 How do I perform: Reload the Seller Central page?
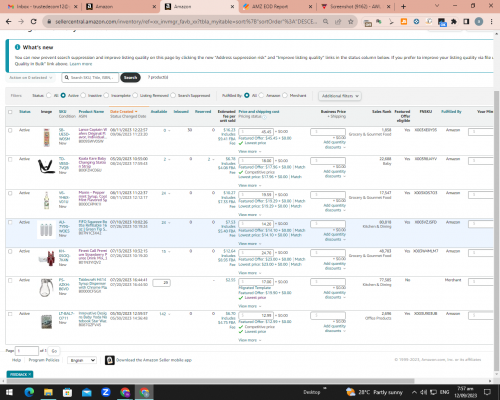point(34,21)
